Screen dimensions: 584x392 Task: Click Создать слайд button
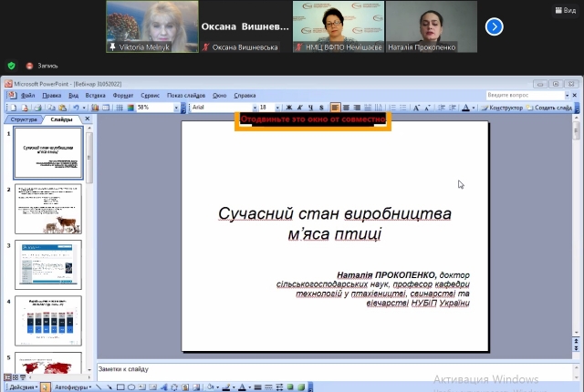(x=549, y=108)
